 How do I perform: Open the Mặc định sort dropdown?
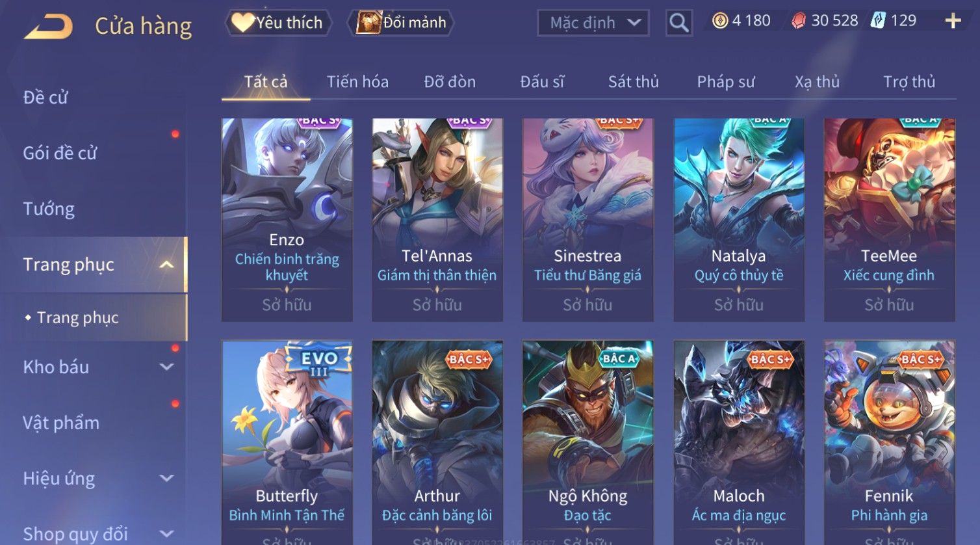pyautogui.click(x=593, y=23)
